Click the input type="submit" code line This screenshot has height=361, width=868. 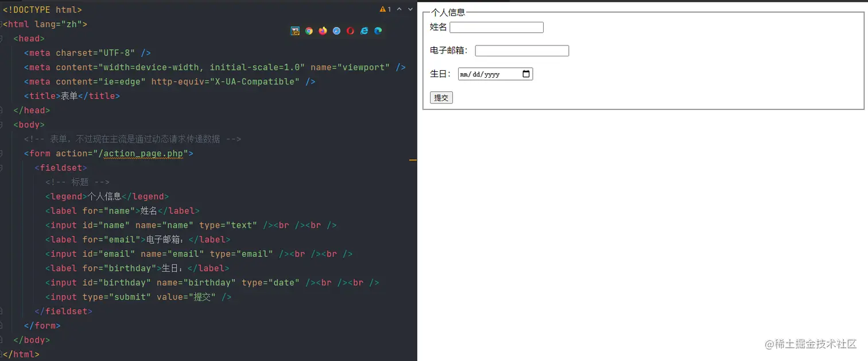coord(138,297)
